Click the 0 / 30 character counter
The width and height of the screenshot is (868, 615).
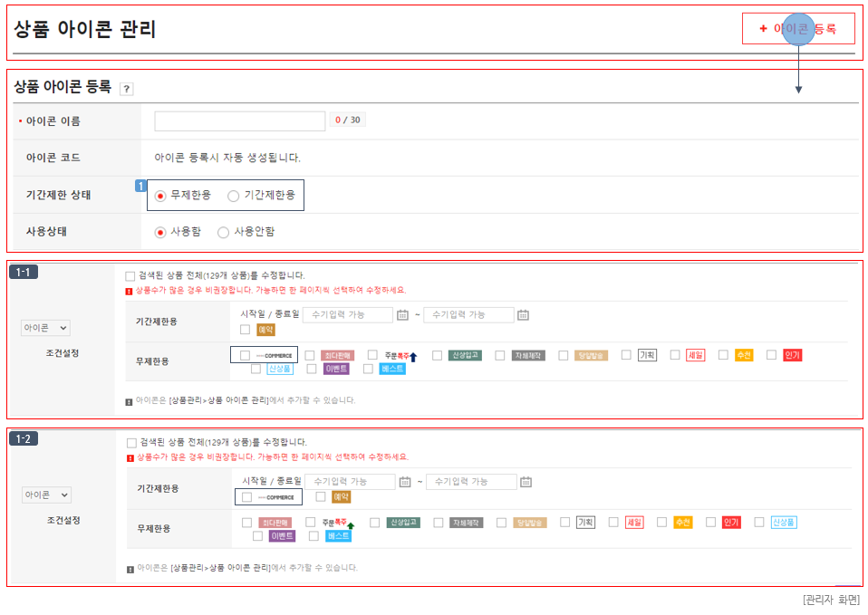[348, 120]
